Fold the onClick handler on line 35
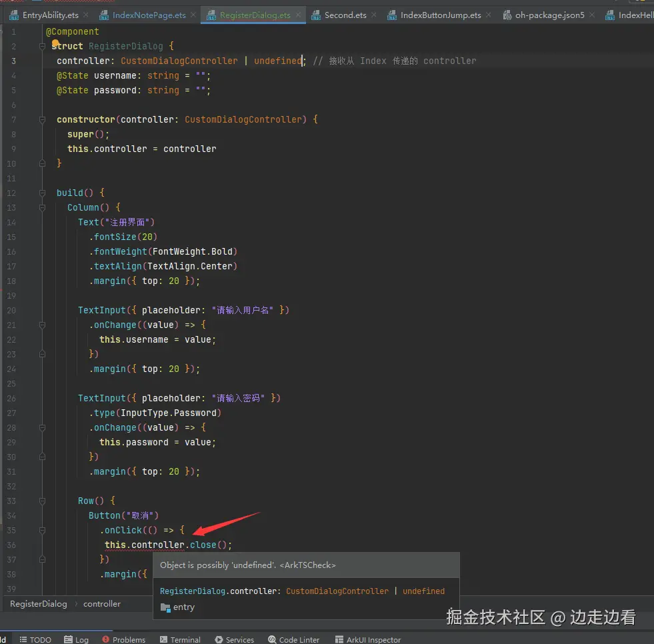The width and height of the screenshot is (654, 644). coord(42,530)
